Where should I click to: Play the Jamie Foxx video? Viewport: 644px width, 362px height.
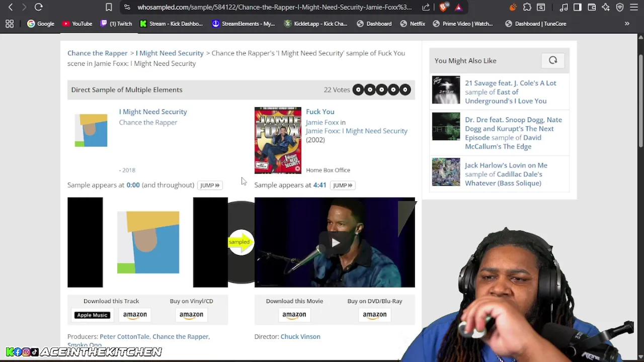click(335, 242)
